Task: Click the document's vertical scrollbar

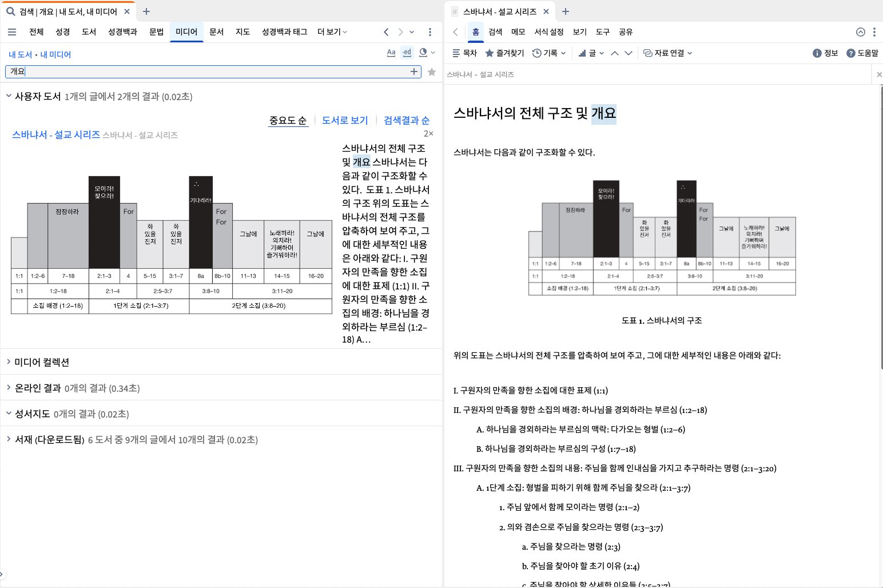Action: tap(881, 228)
